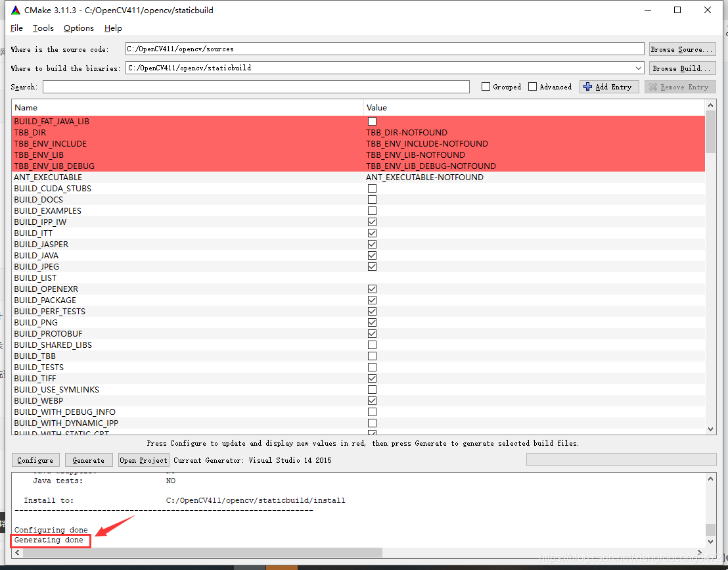The image size is (728, 570).
Task: Uncheck BUILD_ITT checkbox
Action: [x=372, y=233]
